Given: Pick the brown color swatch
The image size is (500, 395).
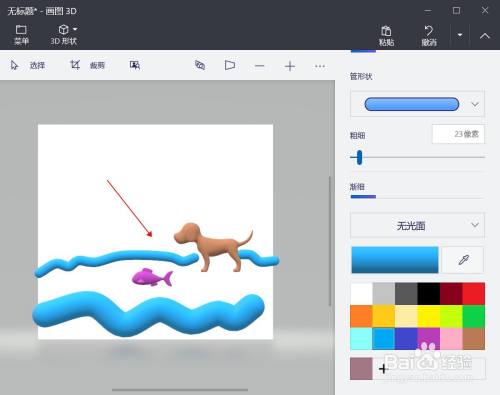Looking at the screenshot, I should click(474, 338).
